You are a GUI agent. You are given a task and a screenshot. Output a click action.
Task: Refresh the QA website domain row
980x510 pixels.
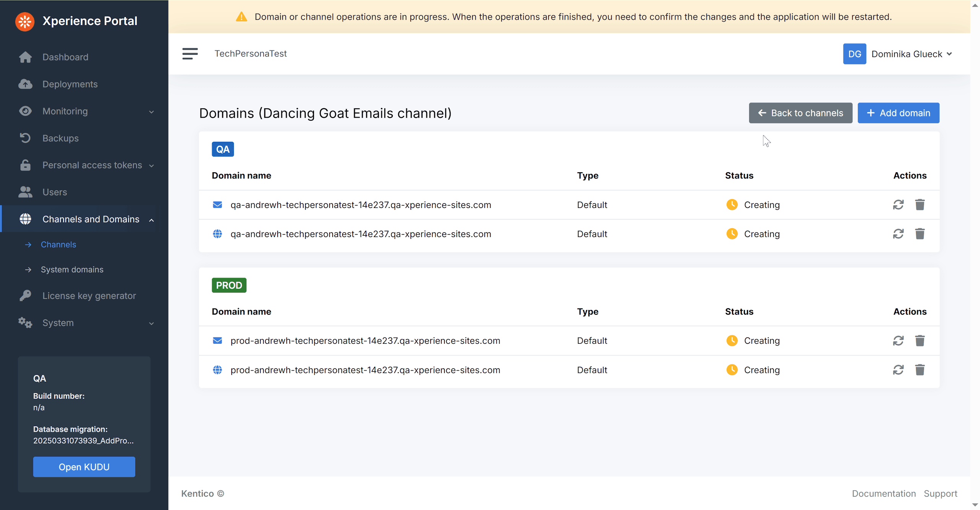898,234
